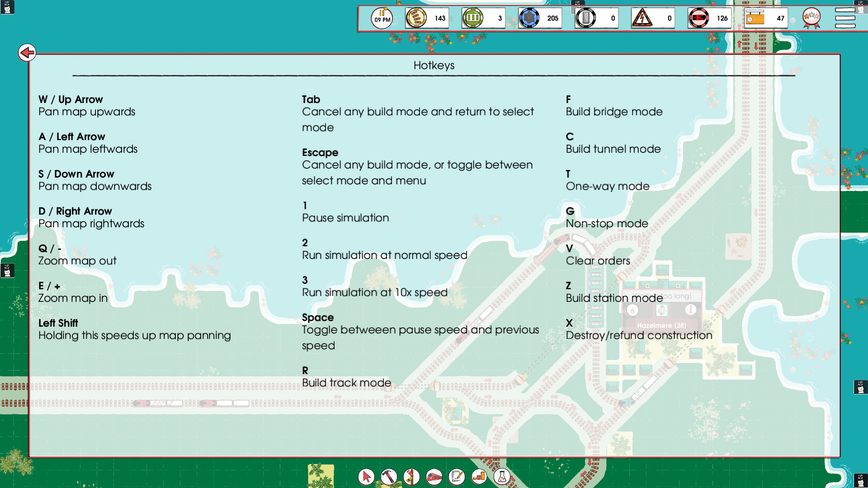868x488 pixels.
Task: Click the 47 timetable count value
Action: pos(780,19)
